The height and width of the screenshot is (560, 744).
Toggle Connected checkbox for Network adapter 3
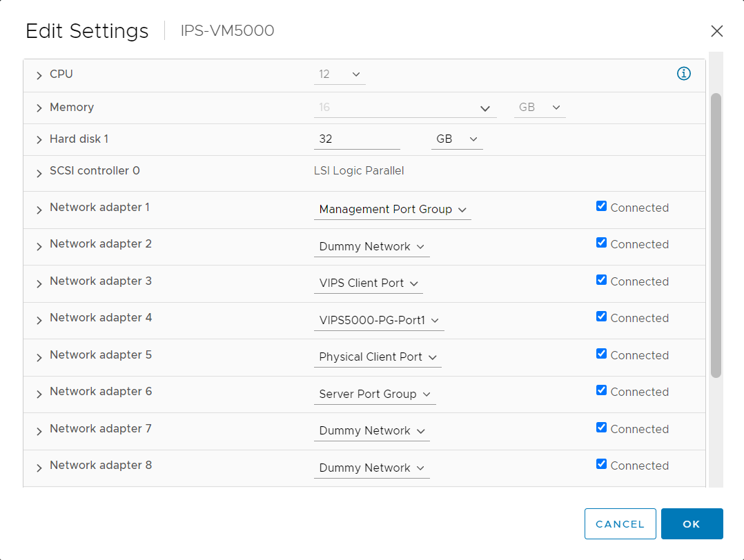pos(601,280)
